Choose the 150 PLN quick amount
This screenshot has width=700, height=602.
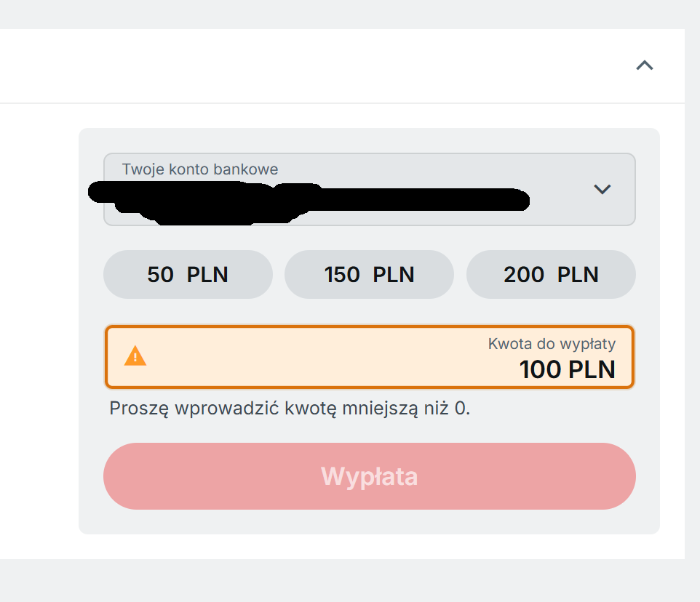(x=369, y=275)
